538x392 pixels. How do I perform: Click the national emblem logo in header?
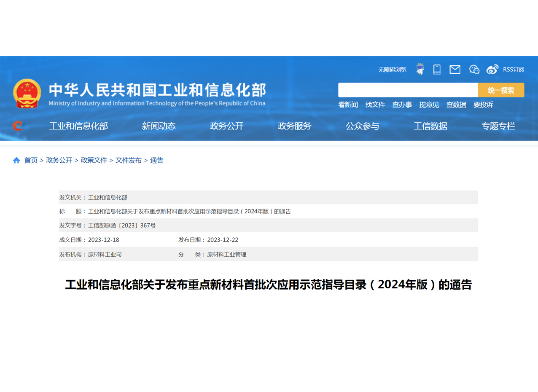[27, 94]
